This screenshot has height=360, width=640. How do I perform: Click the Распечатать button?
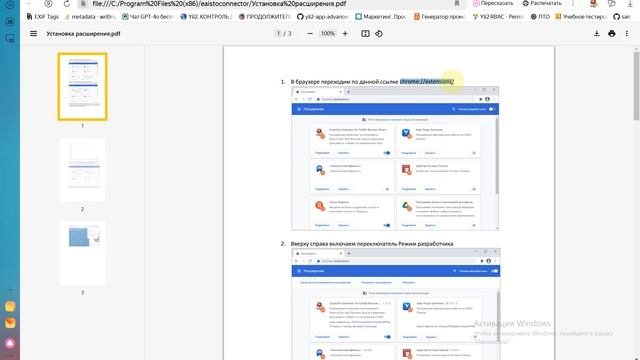[542, 3]
